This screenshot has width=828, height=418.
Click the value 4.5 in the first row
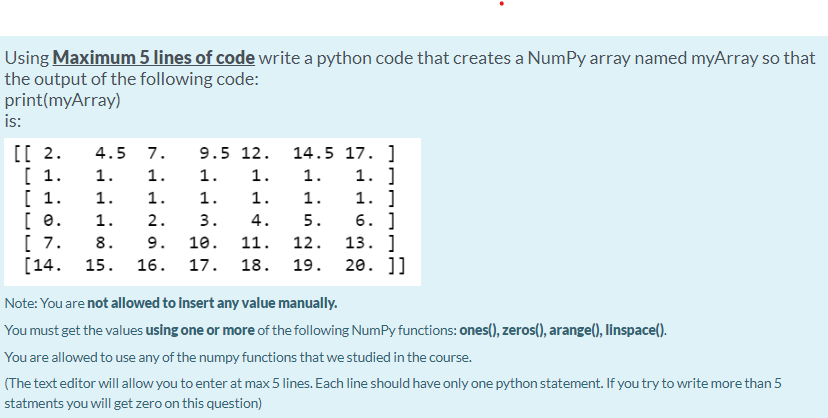[x=110, y=154]
